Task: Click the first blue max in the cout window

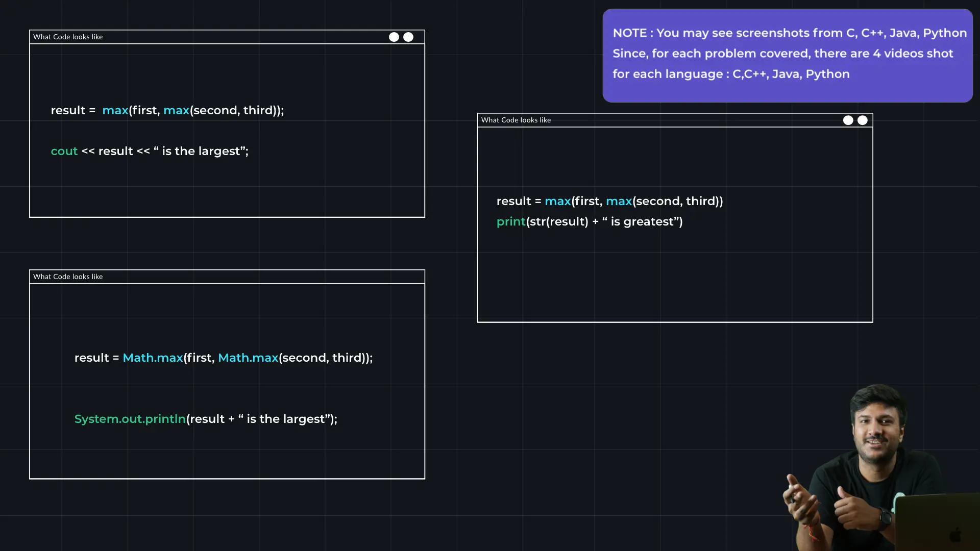Action: [115, 110]
